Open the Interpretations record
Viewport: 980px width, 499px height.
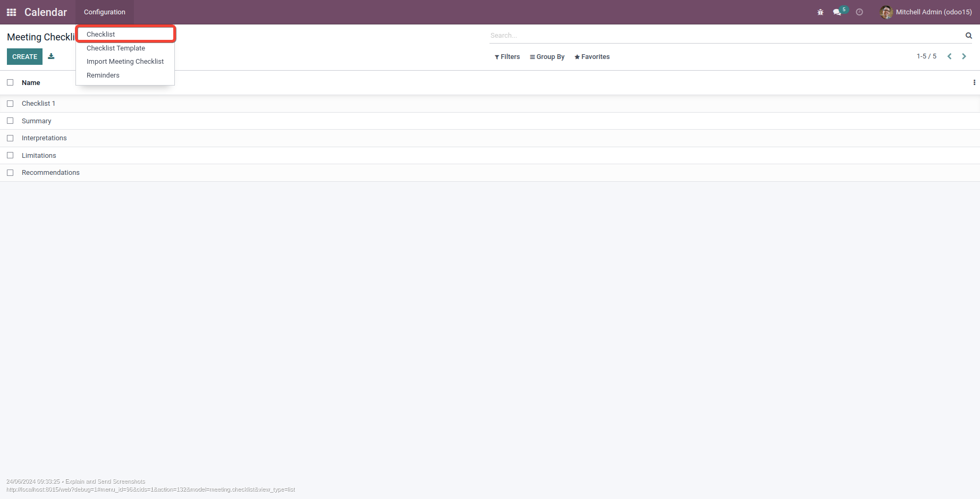44,138
